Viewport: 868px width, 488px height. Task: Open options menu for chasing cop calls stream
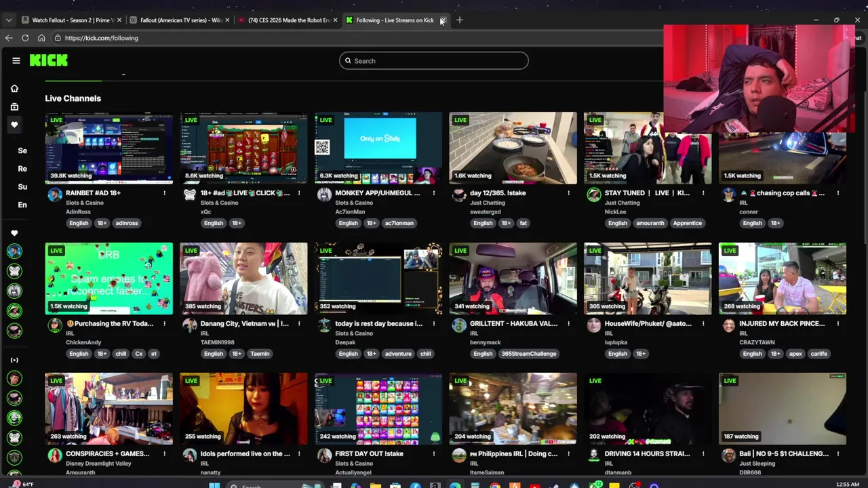pyautogui.click(x=838, y=193)
